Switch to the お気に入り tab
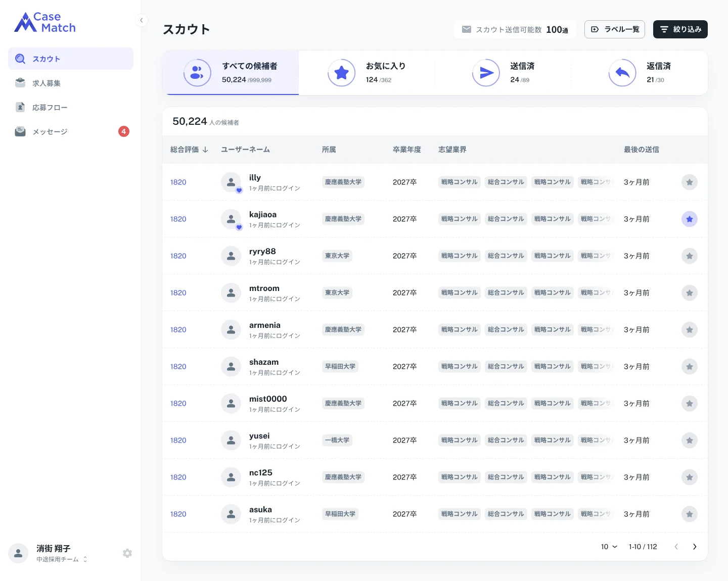Viewport: 728px width, 581px height. click(367, 73)
